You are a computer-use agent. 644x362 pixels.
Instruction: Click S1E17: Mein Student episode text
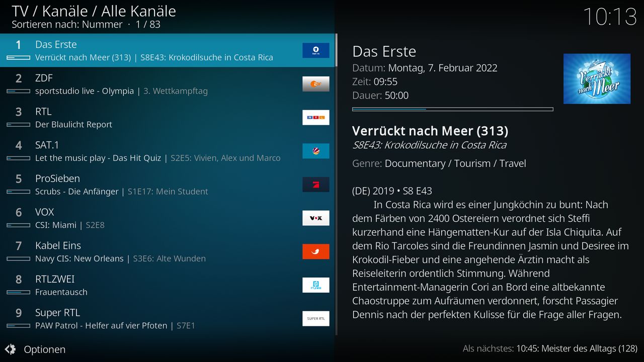[x=168, y=192]
